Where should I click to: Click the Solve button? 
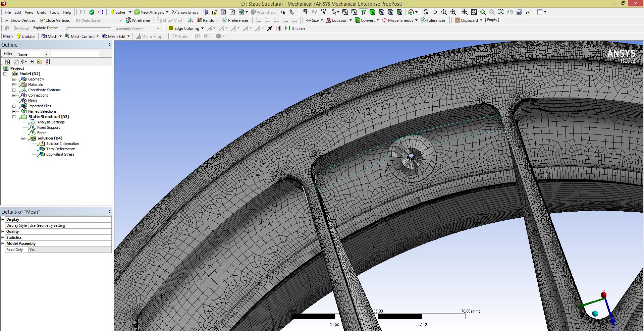tap(118, 12)
